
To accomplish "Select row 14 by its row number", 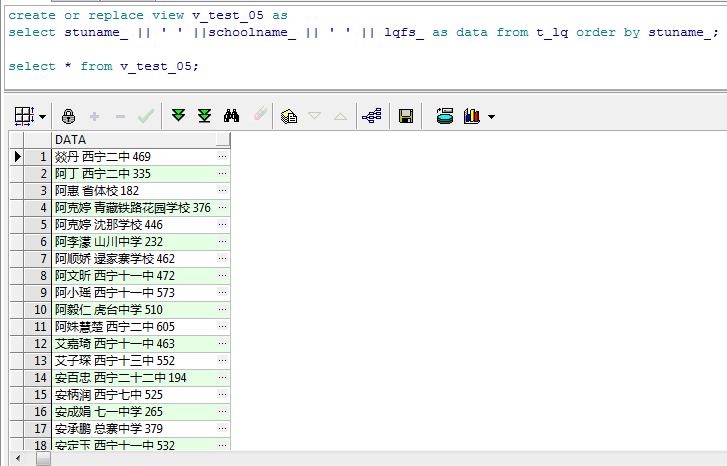I will (40, 378).
